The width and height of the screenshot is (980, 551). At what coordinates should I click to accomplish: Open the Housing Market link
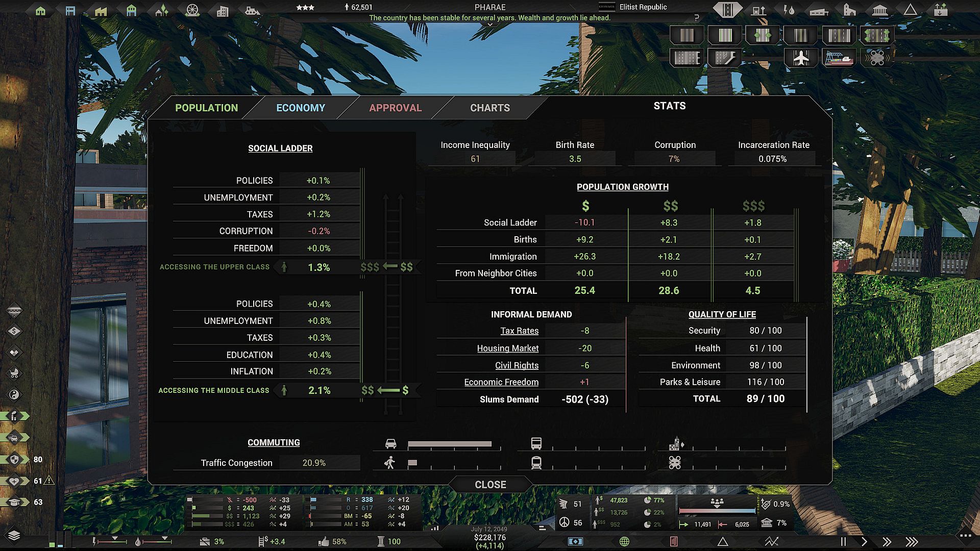pyautogui.click(x=507, y=348)
